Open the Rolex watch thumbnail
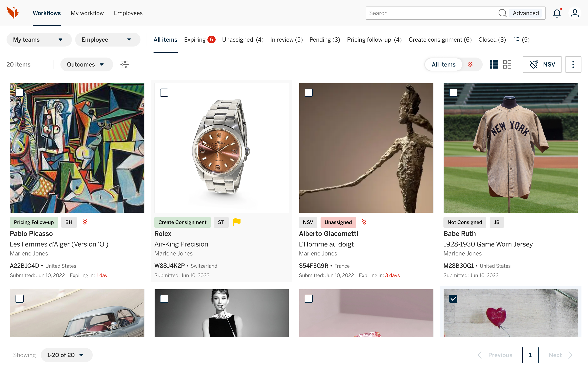This screenshot has width=588, height=373. click(x=222, y=148)
